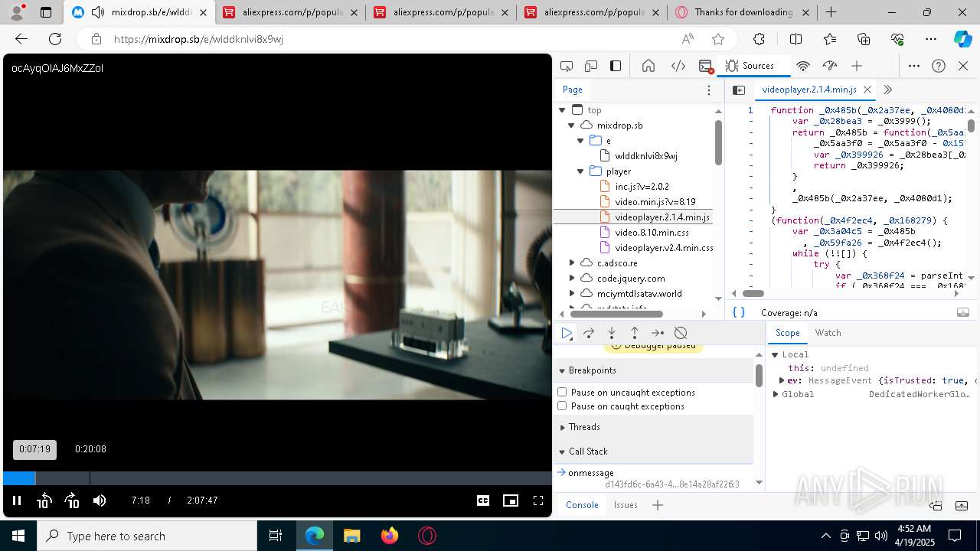Viewport: 980px width, 551px height.
Task: Pretty print the source code
Action: pyautogui.click(x=739, y=312)
